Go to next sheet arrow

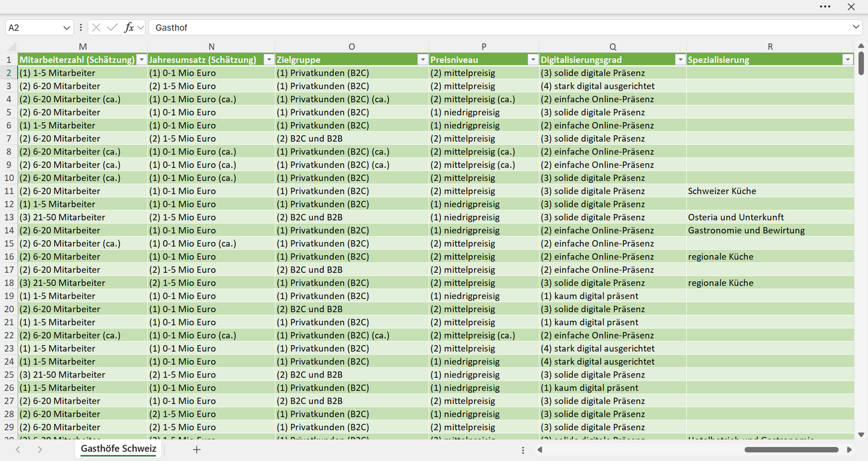click(x=40, y=450)
